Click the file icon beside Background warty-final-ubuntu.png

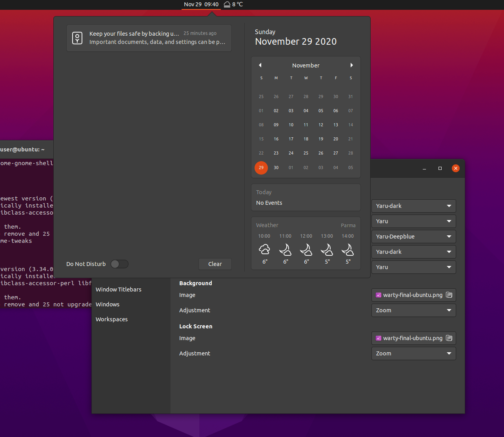pyautogui.click(x=449, y=295)
